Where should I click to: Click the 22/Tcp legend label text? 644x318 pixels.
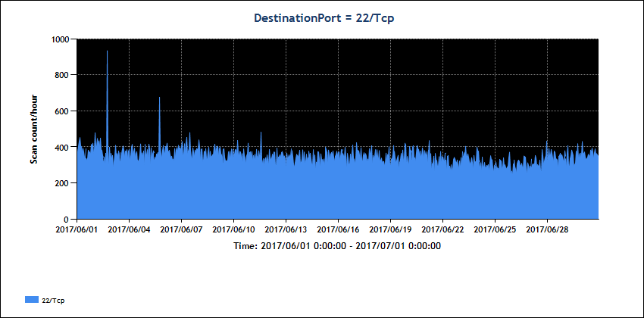(x=53, y=301)
